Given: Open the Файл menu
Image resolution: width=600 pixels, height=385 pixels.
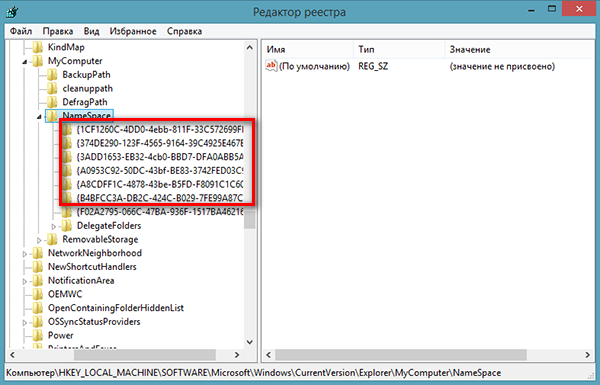Looking at the screenshot, I should click(21, 31).
